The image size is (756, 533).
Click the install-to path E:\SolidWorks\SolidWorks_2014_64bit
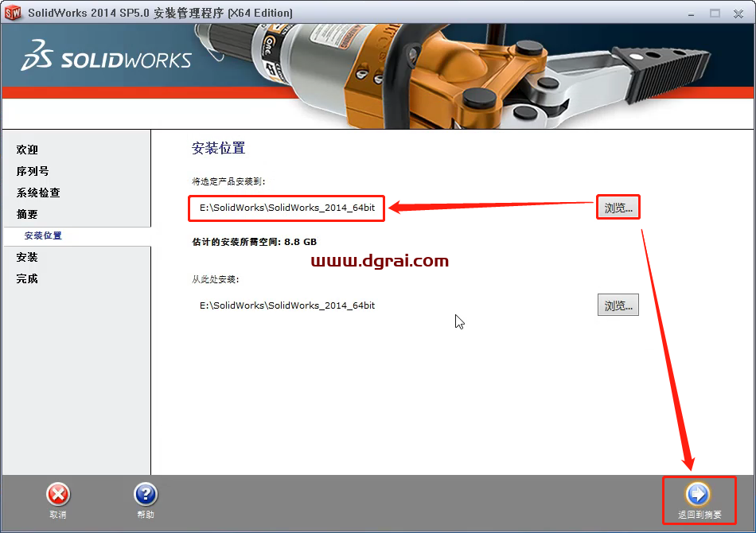(286, 208)
